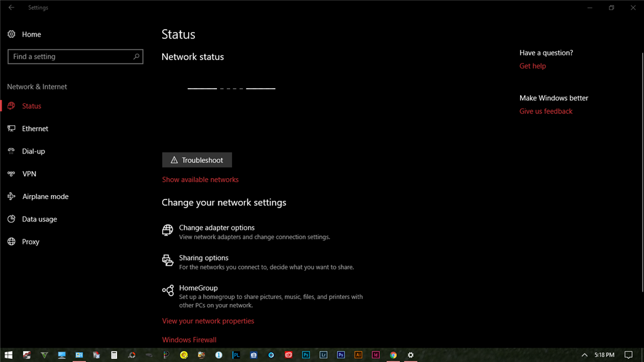Click the search magnifier in Find a setting
The height and width of the screenshot is (362, 644).
coord(136,57)
